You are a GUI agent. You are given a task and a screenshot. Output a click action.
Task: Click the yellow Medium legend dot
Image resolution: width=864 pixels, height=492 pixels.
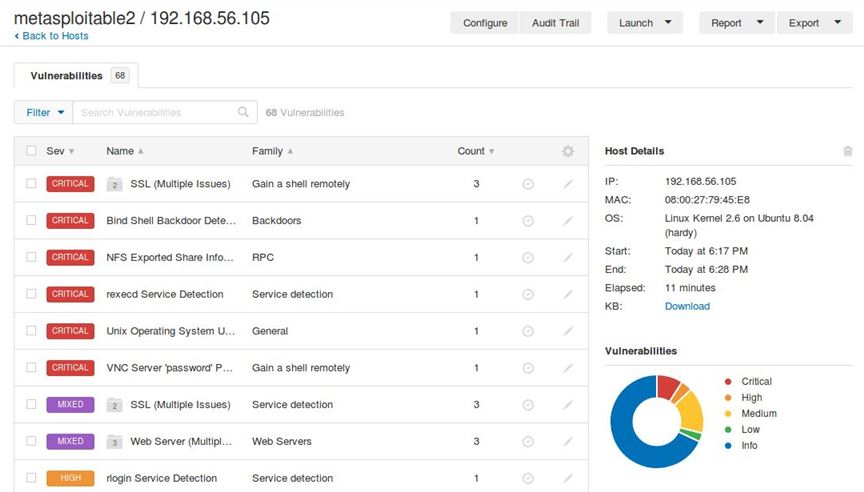click(728, 414)
